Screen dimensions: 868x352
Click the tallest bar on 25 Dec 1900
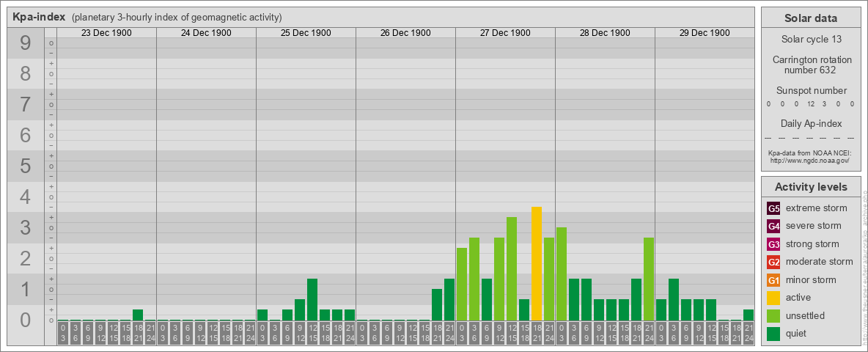tap(312, 299)
